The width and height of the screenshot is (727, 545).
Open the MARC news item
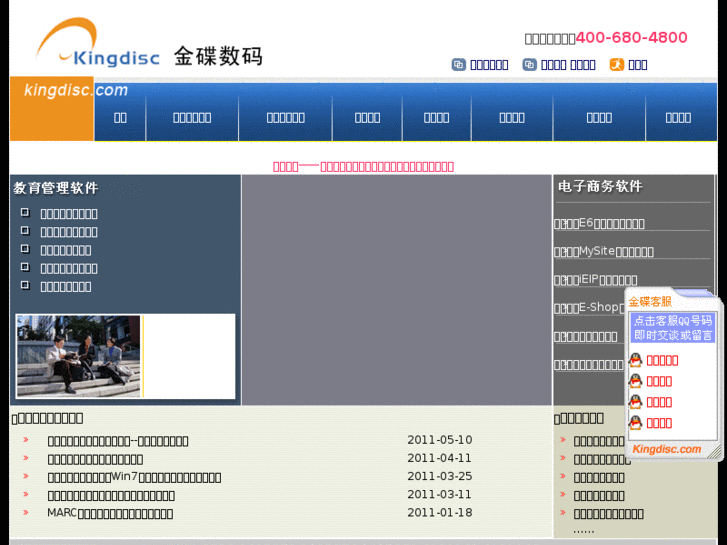[x=110, y=513]
